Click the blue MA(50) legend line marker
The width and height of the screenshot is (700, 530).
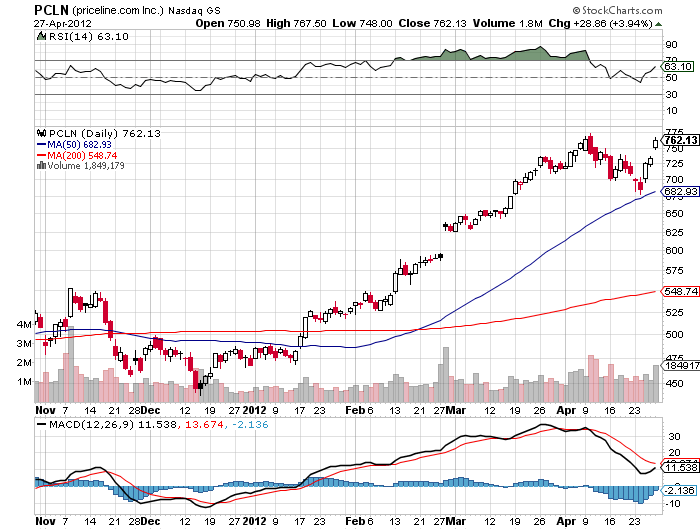click(x=41, y=145)
